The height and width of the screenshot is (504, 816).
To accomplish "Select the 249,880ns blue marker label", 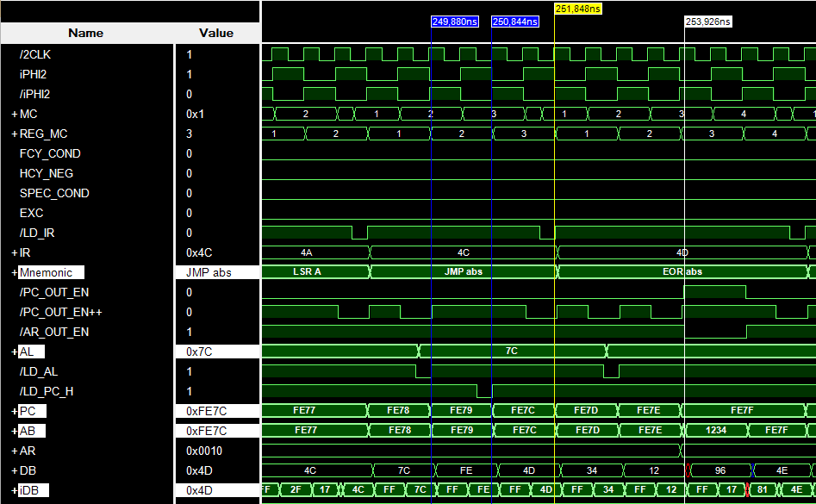I will tap(455, 22).
